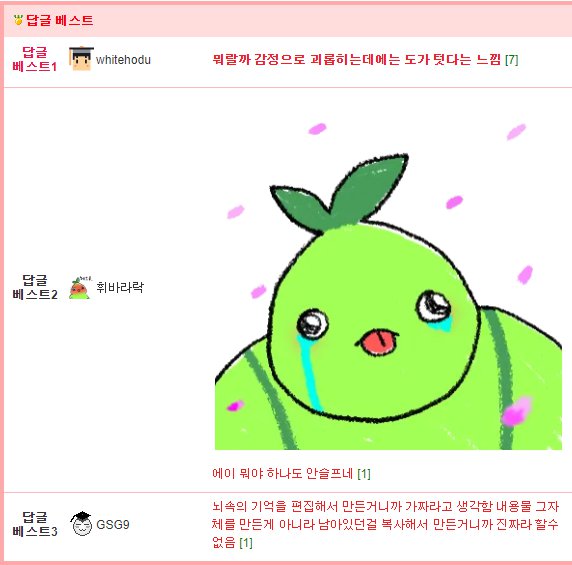Click 휘바라락's small fruit avatar icon
This screenshot has height=565, width=572.
click(x=80, y=288)
